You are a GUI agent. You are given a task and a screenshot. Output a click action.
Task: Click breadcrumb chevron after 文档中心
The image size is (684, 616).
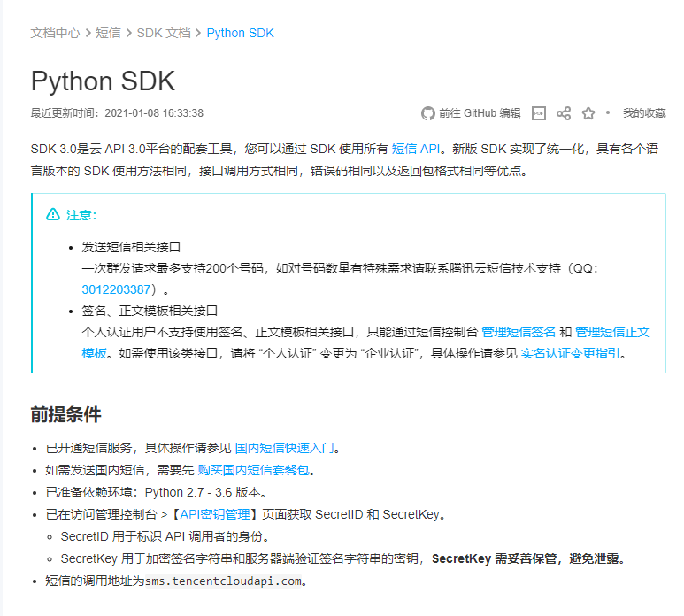[88, 33]
